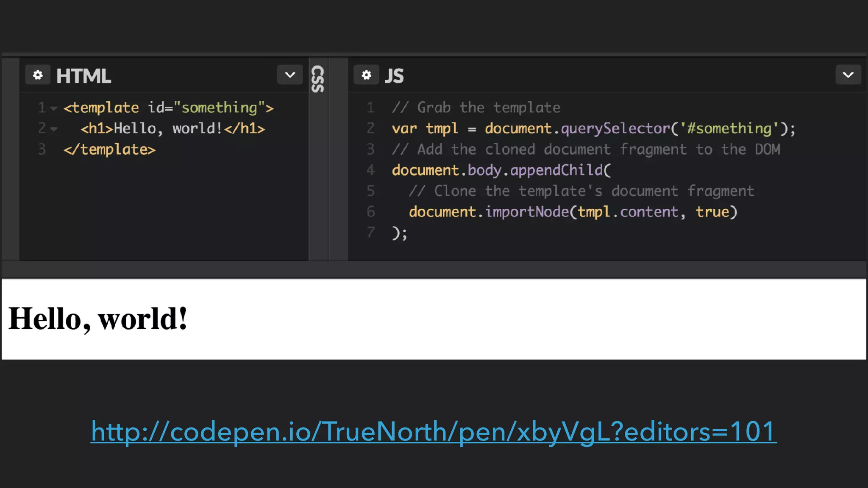Open HTML editor settings gear
The image size is (868, 488).
[x=38, y=75]
